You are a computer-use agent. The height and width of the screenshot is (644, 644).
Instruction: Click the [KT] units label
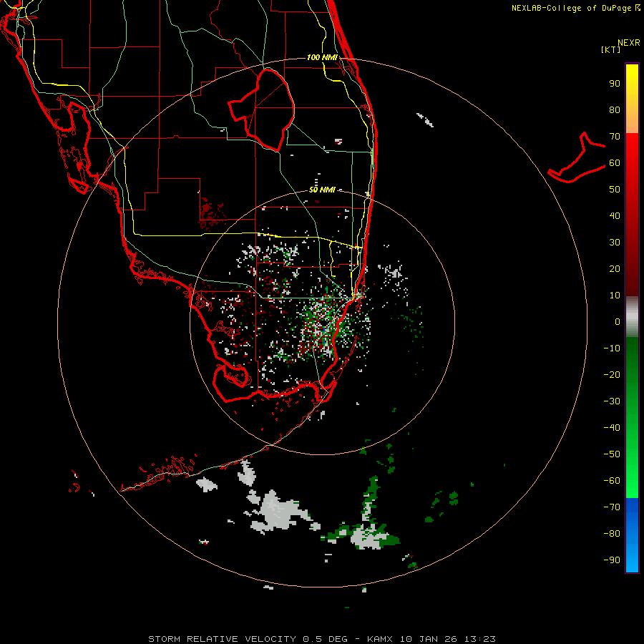tap(610, 49)
